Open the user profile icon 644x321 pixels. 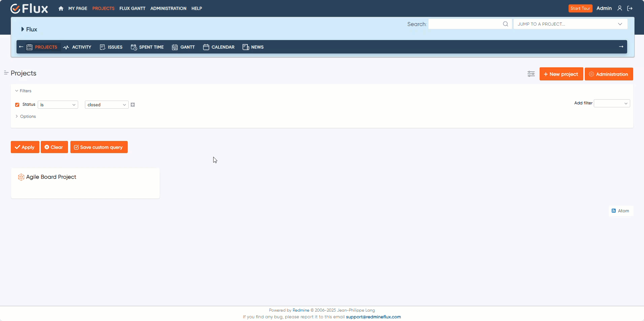(x=619, y=8)
